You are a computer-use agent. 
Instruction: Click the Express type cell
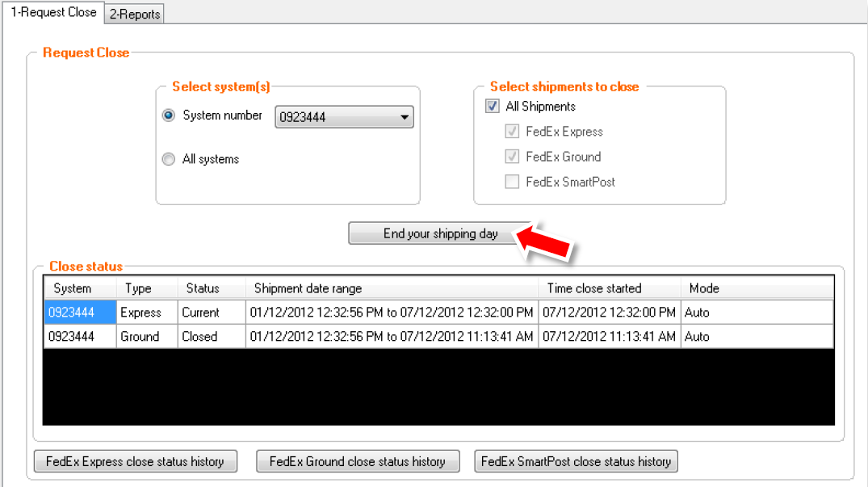pos(147,313)
